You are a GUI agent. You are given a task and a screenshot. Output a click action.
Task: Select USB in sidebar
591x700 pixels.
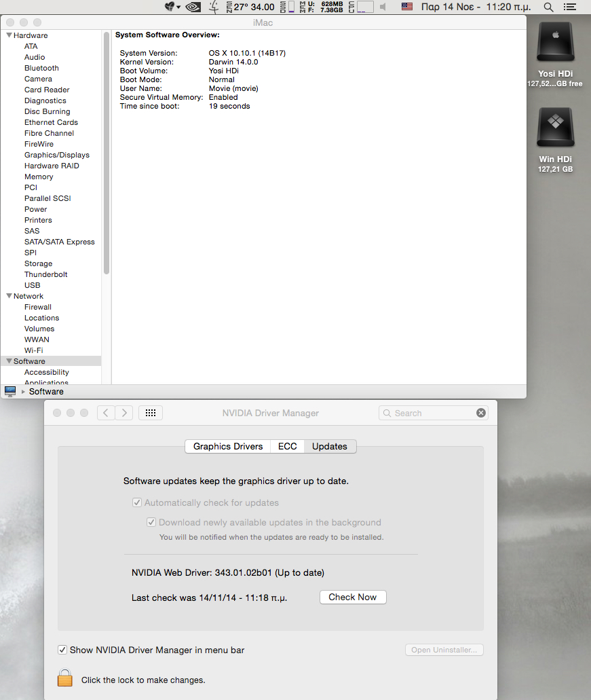coord(32,285)
